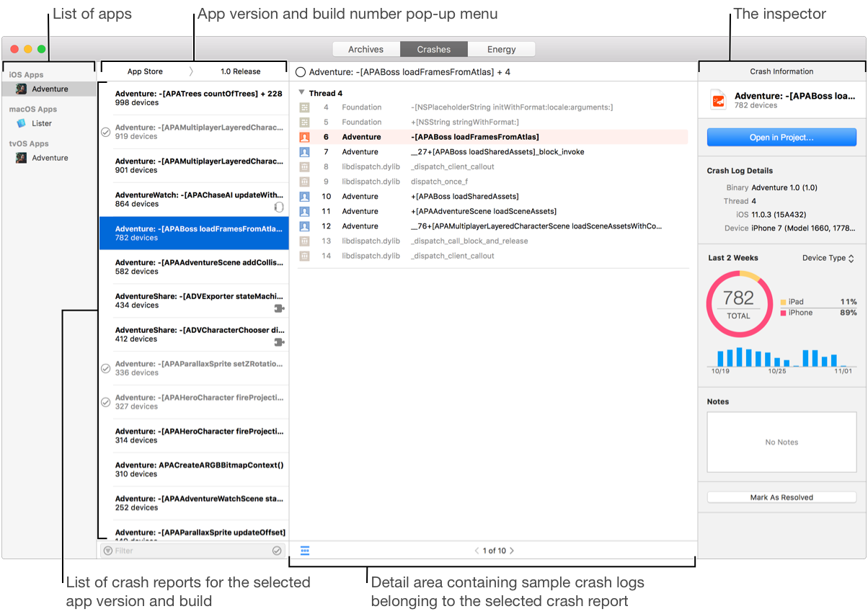This screenshot has width=868, height=614.
Task: Go to next crash log
Action: coord(512,551)
